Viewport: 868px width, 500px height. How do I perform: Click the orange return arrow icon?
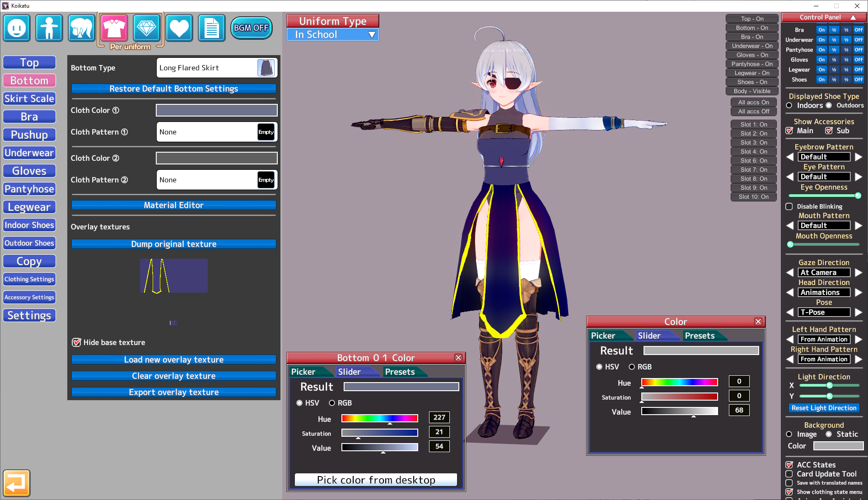17,483
